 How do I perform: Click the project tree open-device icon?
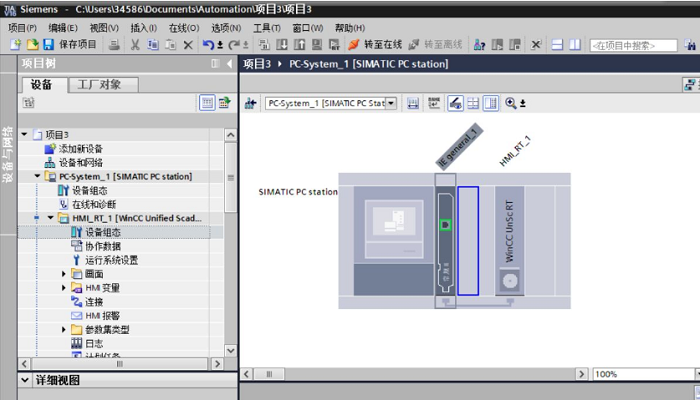[225, 103]
